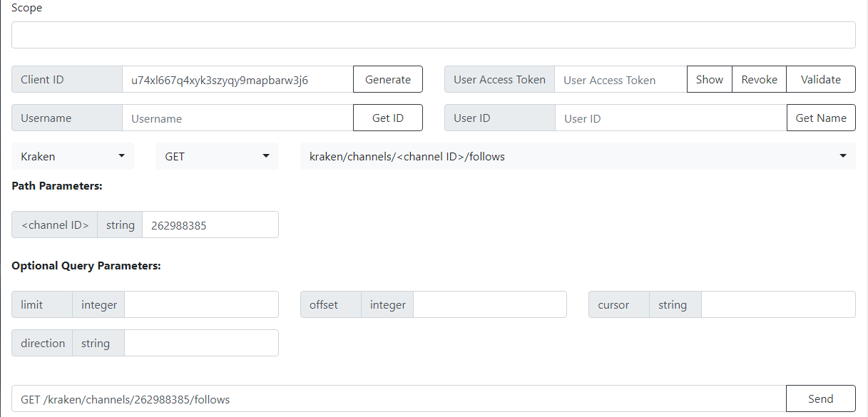Validate the user access token

pos(820,80)
